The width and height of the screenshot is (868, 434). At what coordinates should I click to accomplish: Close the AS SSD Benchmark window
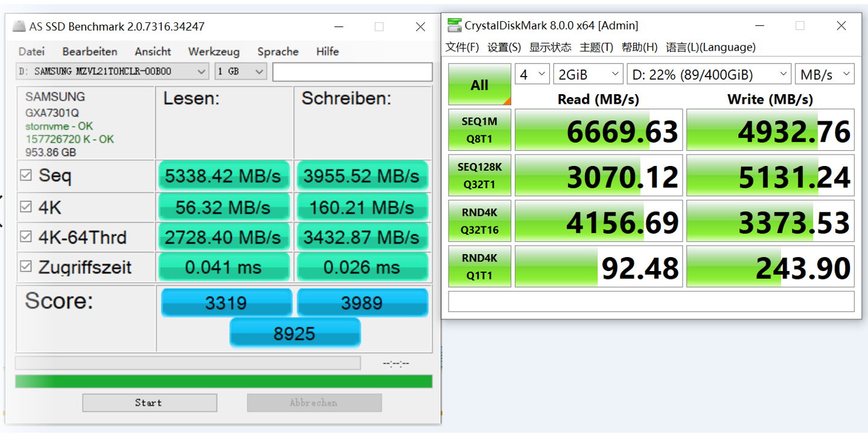420,27
